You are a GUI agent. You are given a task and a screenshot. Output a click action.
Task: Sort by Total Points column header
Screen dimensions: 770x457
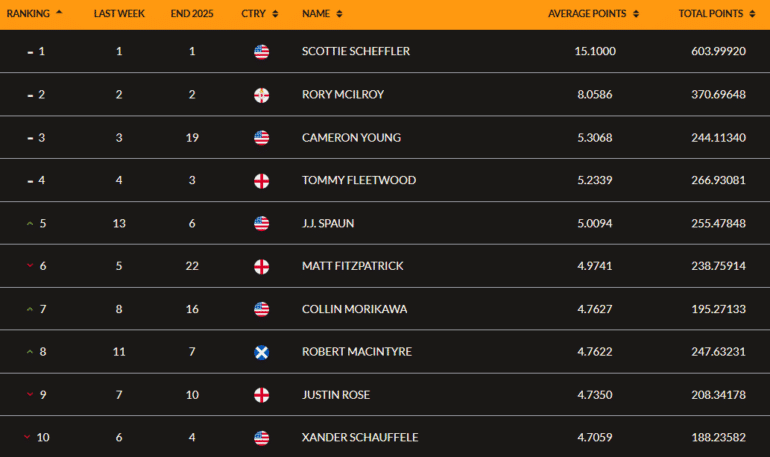[716, 14]
